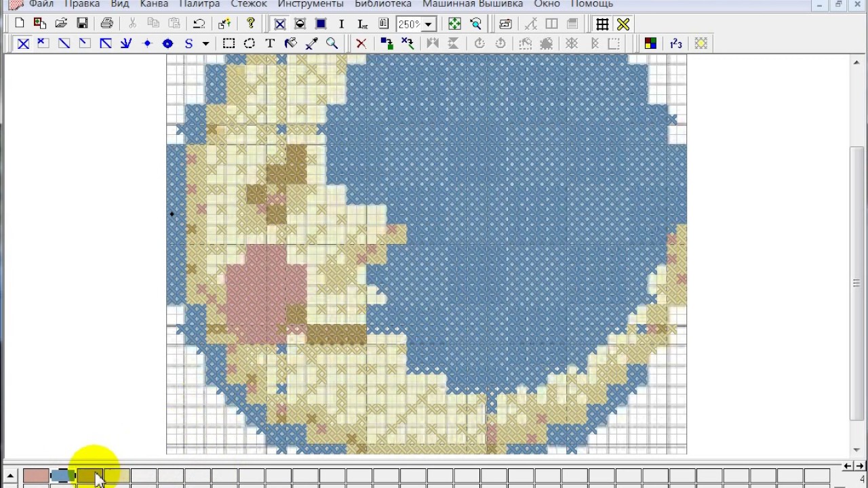Open the Палитра menu
Screen dimensions: 868x488
[x=199, y=4]
